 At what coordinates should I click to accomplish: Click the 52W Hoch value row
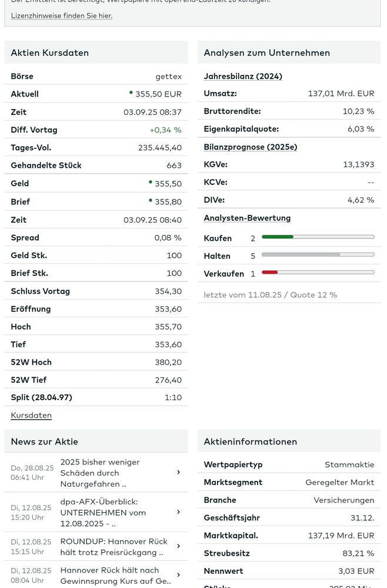pyautogui.click(x=96, y=362)
